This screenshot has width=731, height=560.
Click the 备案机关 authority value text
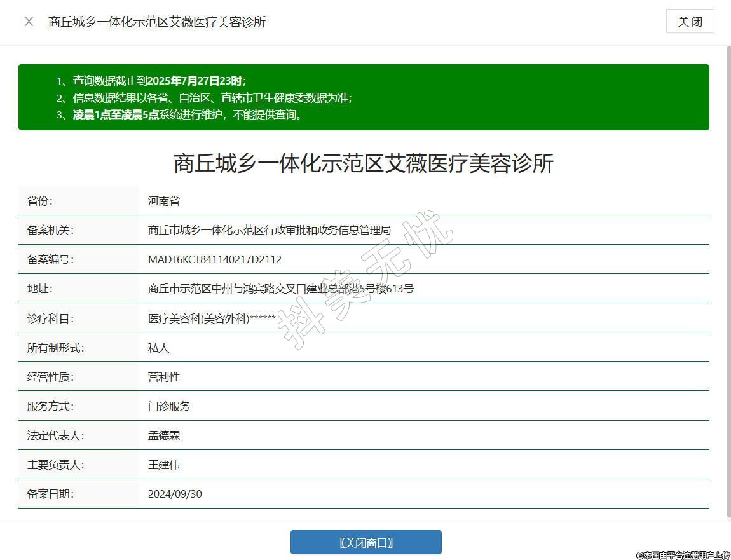pyautogui.click(x=269, y=230)
